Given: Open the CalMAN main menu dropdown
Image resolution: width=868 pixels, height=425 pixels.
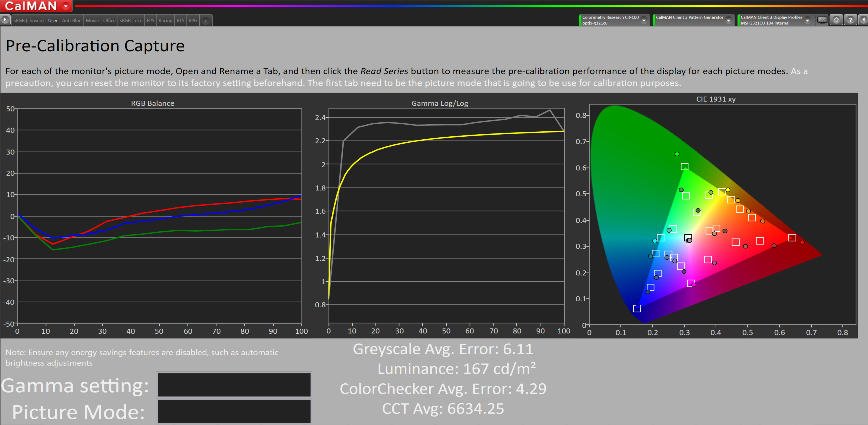Looking at the screenshot, I should click(x=66, y=6).
